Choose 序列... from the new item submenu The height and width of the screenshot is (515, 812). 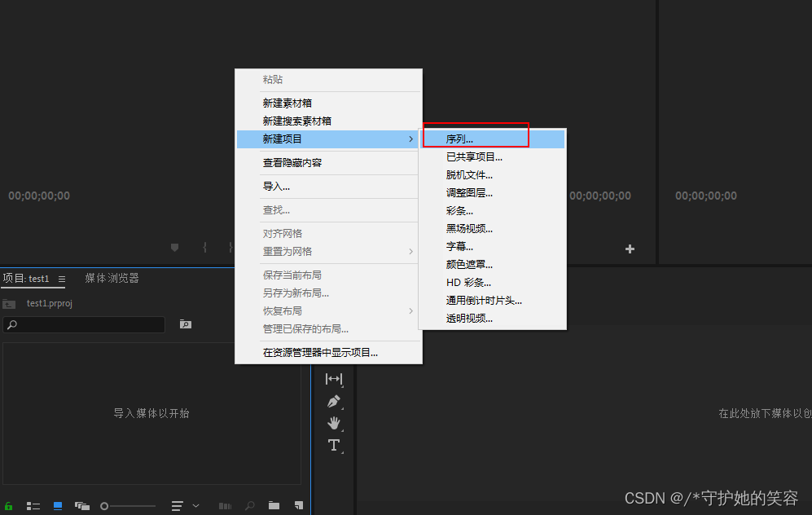click(459, 139)
